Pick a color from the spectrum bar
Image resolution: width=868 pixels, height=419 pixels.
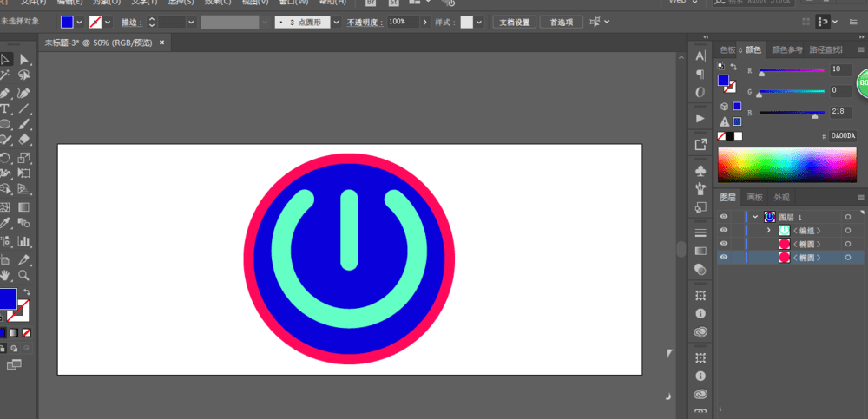coord(787,165)
